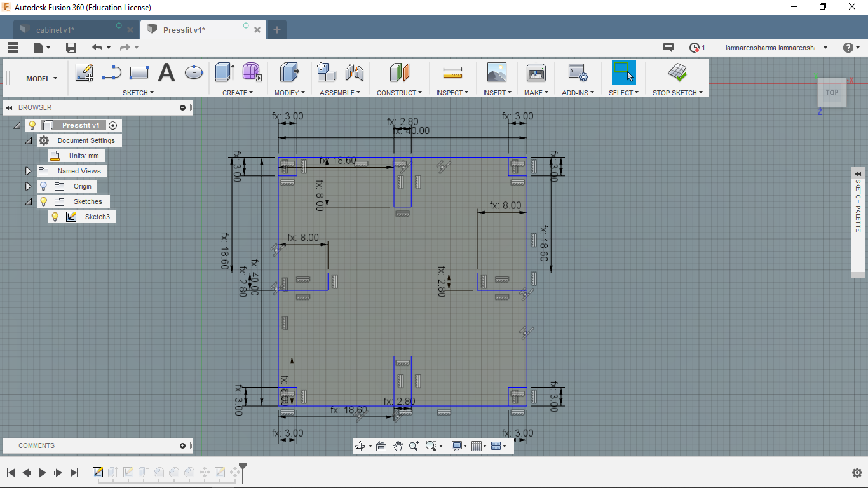Open timeline settings gear
The width and height of the screenshot is (868, 488).
tap(857, 473)
